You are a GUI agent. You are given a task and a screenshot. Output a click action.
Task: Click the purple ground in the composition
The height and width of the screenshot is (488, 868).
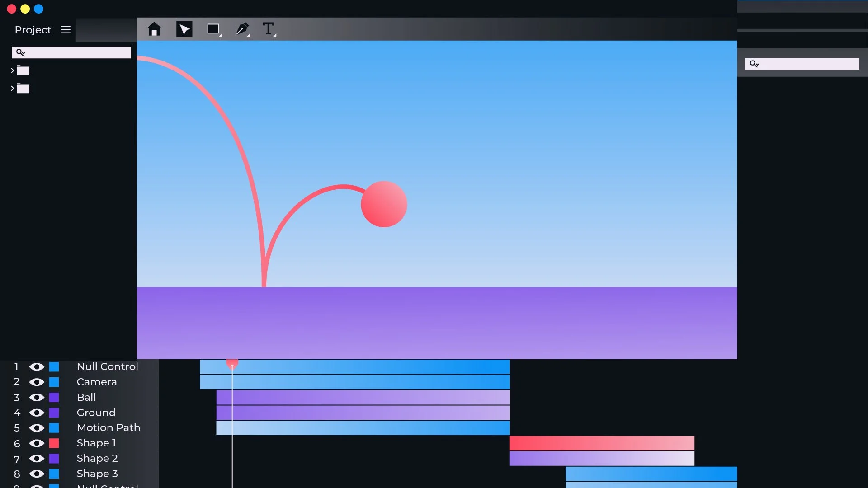pos(437,323)
